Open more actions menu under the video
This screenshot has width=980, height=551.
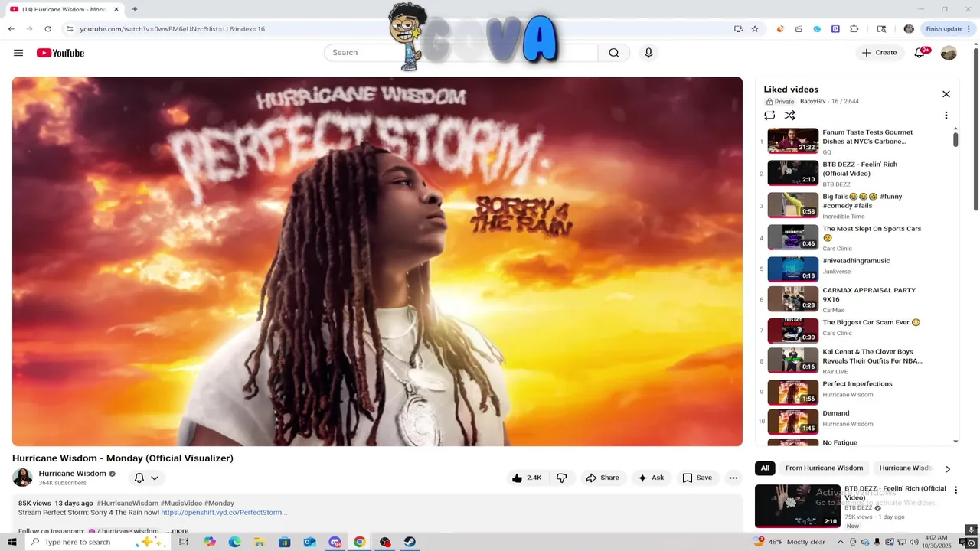(733, 478)
